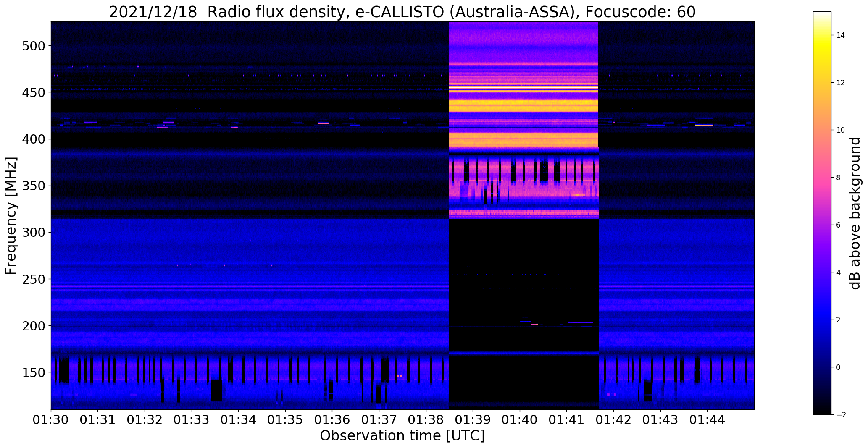868x448 pixels.
Task: Click the 01:41 time tick label
Action: (x=567, y=420)
